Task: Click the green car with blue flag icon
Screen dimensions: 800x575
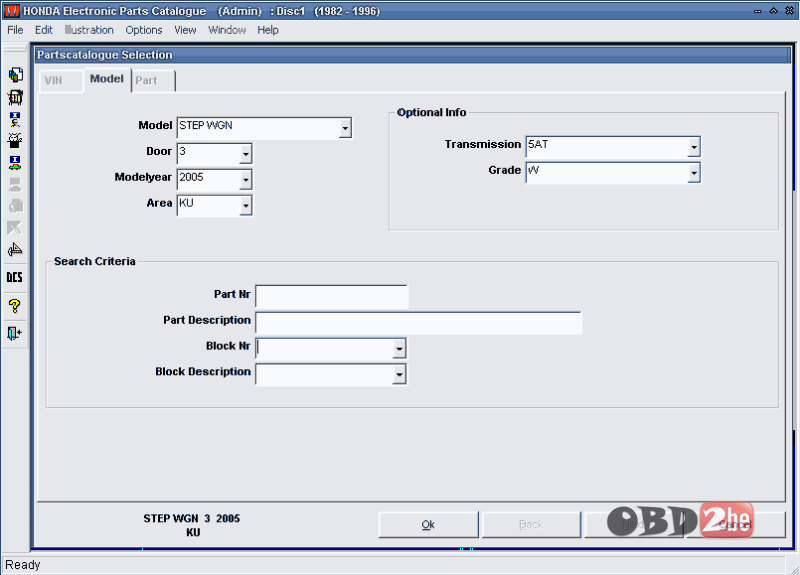Action: pyautogui.click(x=15, y=162)
